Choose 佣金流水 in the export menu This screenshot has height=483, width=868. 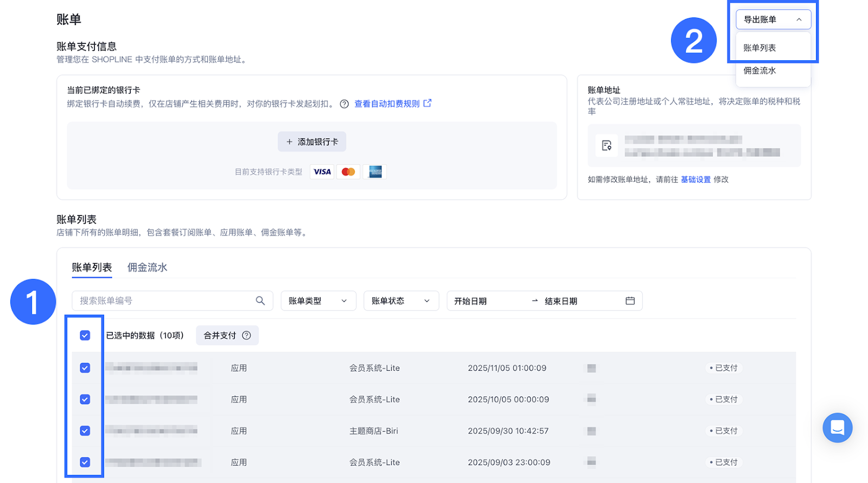click(x=759, y=71)
